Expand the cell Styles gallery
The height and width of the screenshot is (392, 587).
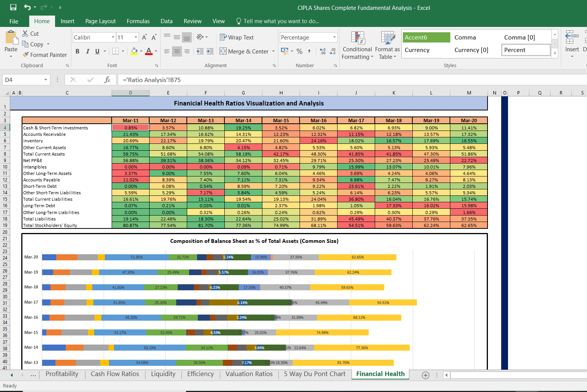555,53
